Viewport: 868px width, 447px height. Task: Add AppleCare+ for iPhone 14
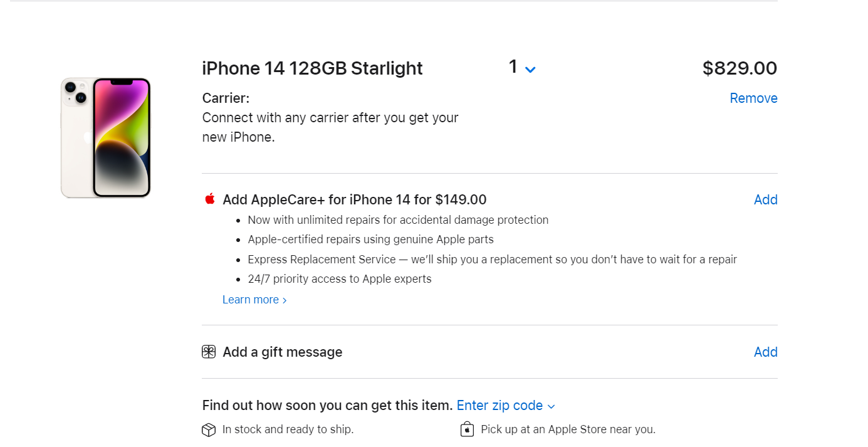point(765,199)
